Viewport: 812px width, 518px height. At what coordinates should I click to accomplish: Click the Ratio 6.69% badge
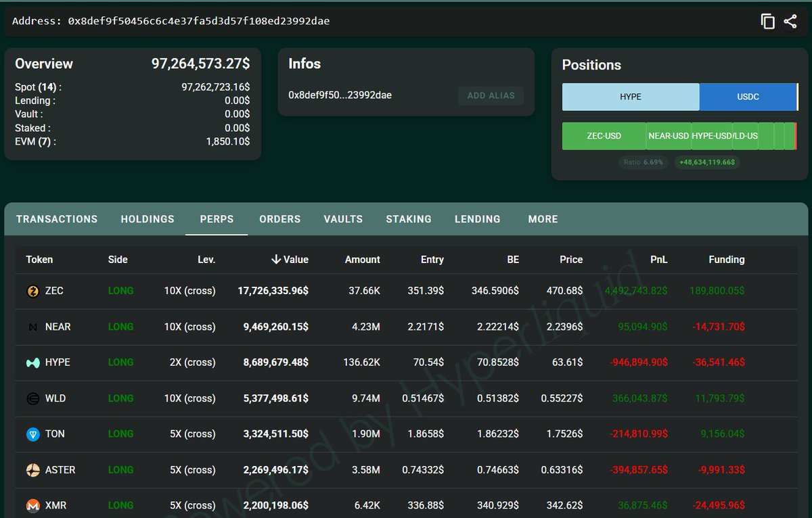pyautogui.click(x=644, y=162)
